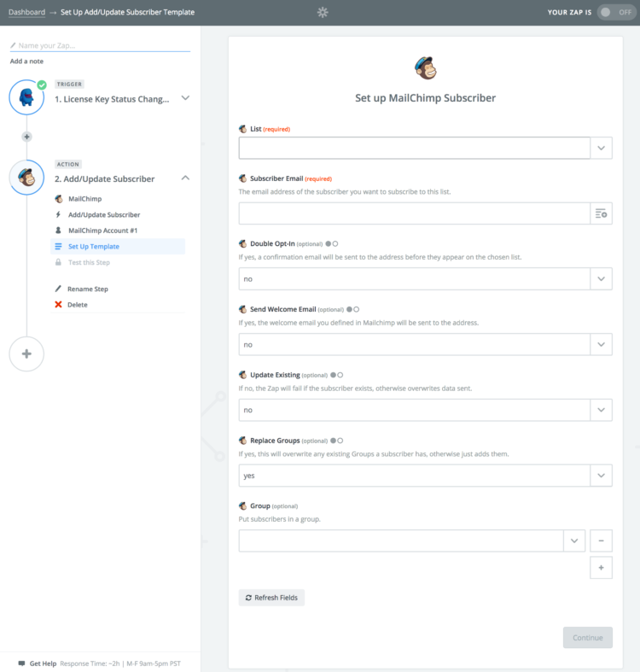
Task: Click the MailChimp icon beside Double Opt-In label
Action: (x=243, y=244)
